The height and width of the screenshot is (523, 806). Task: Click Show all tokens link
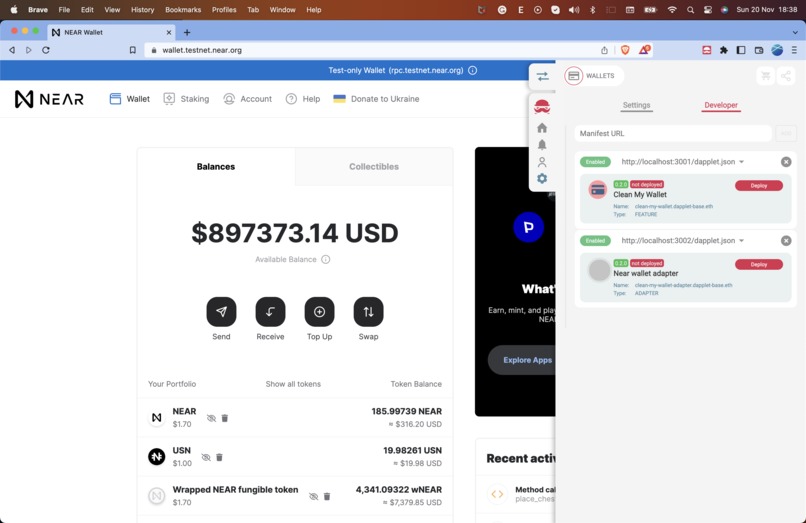293,384
